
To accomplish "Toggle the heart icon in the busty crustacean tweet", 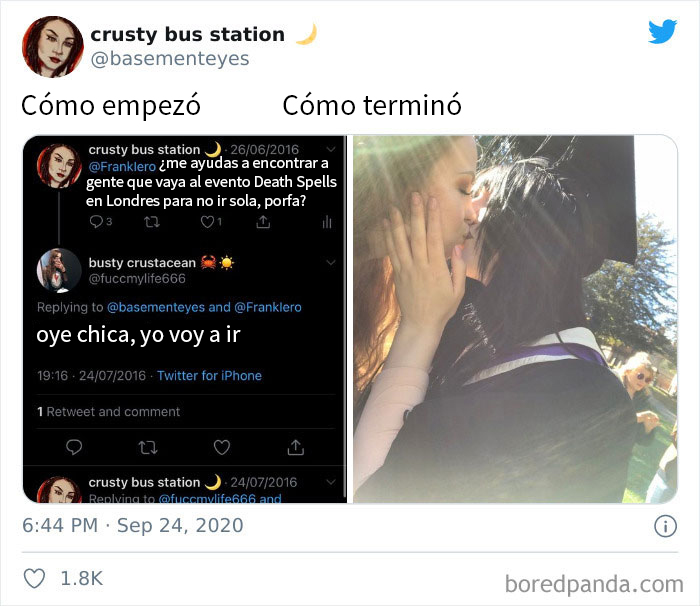I will coord(221,447).
